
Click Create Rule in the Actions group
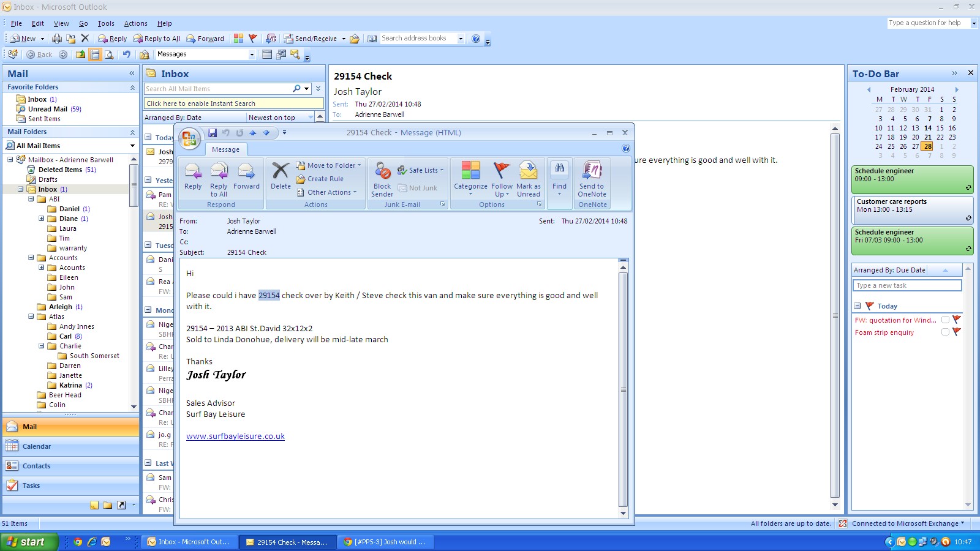320,179
